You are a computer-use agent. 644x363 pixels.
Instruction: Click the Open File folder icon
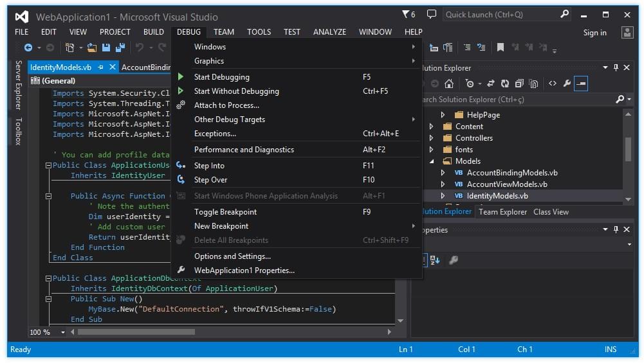pos(91,48)
